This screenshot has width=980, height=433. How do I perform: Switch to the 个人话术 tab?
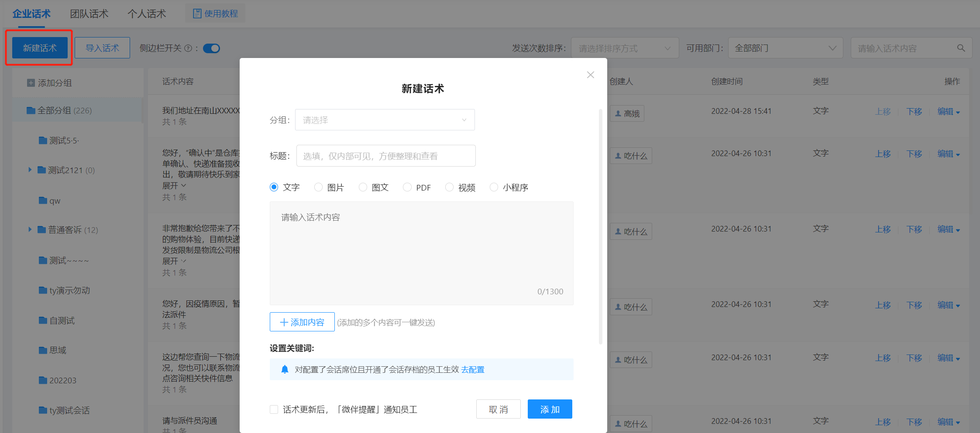pyautogui.click(x=147, y=14)
